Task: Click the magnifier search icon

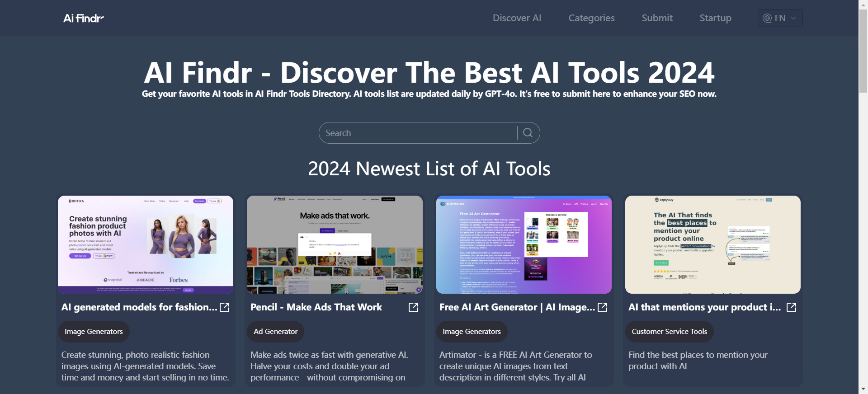Action: coord(528,133)
